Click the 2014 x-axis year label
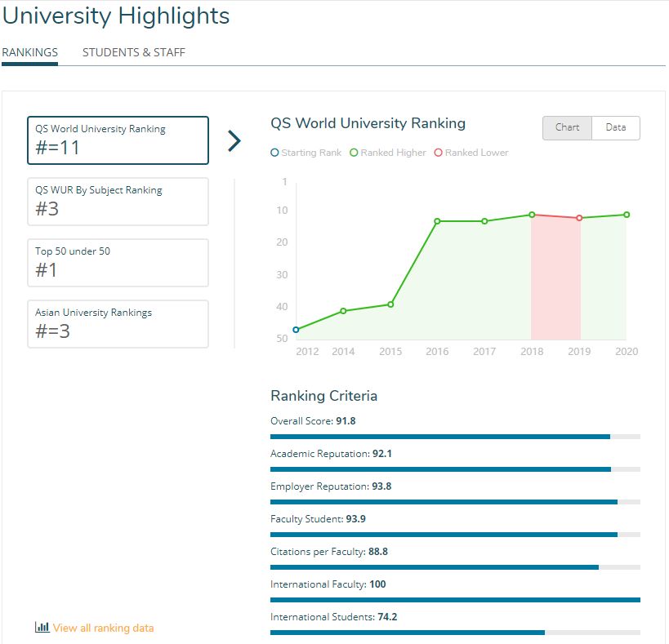This screenshot has height=644, width=669. click(343, 352)
